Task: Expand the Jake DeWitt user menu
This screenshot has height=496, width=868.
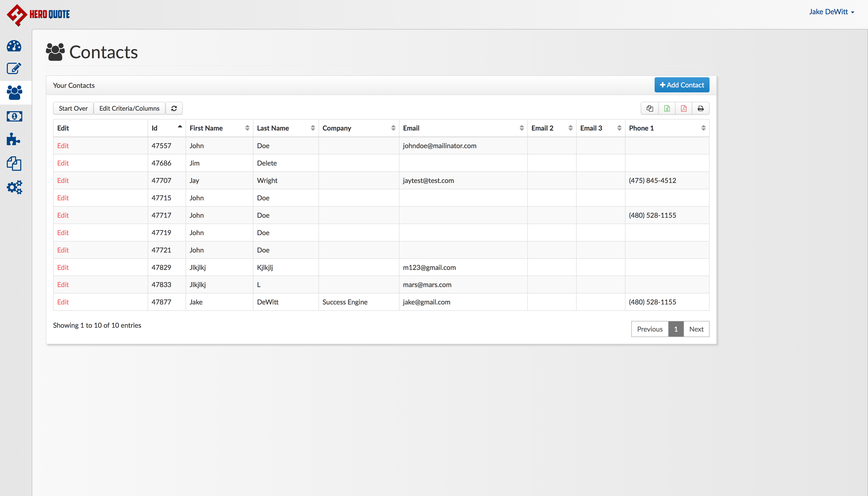Action: click(x=832, y=12)
